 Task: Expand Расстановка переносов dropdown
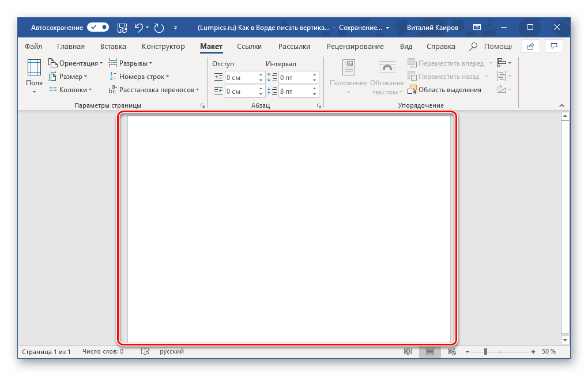154,89
